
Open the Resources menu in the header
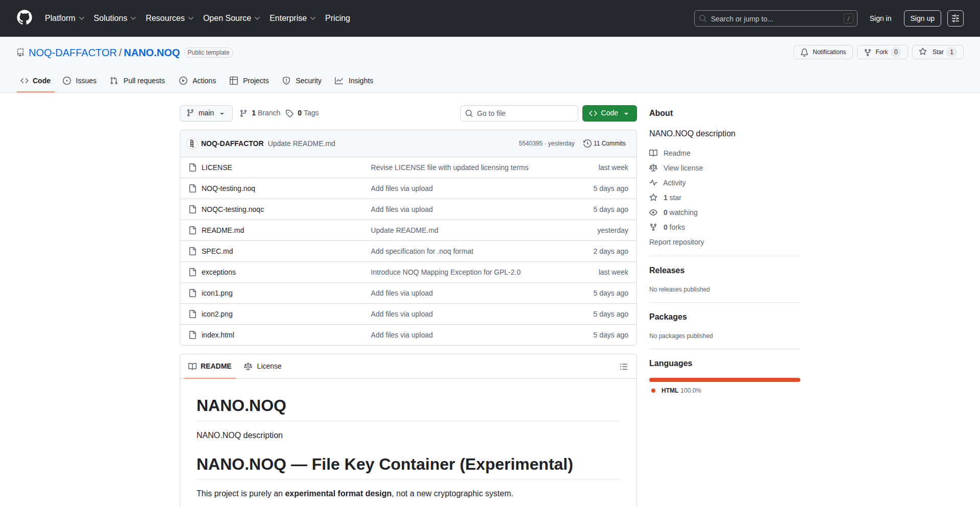point(169,18)
